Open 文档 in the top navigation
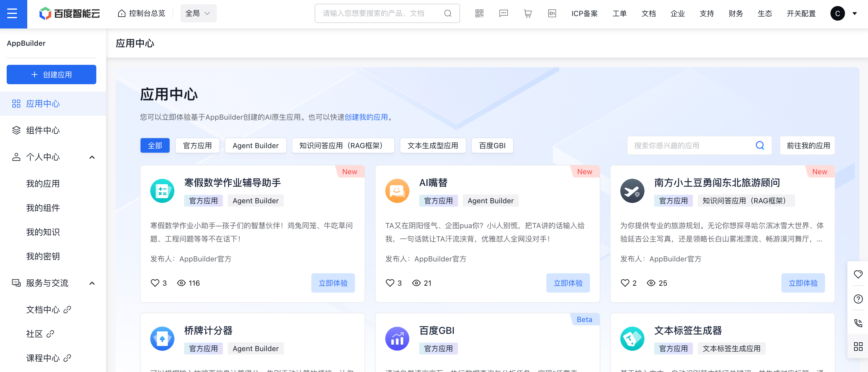Viewport: 868px width, 372px height. coord(648,13)
